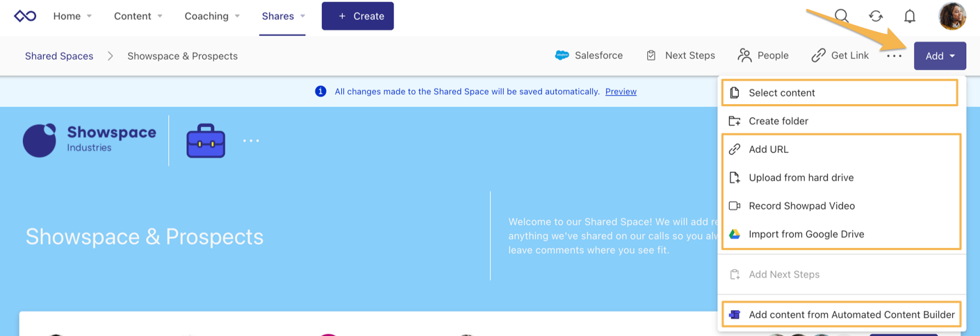Choose Record Showpad Video option
The image size is (980, 336).
click(x=801, y=205)
